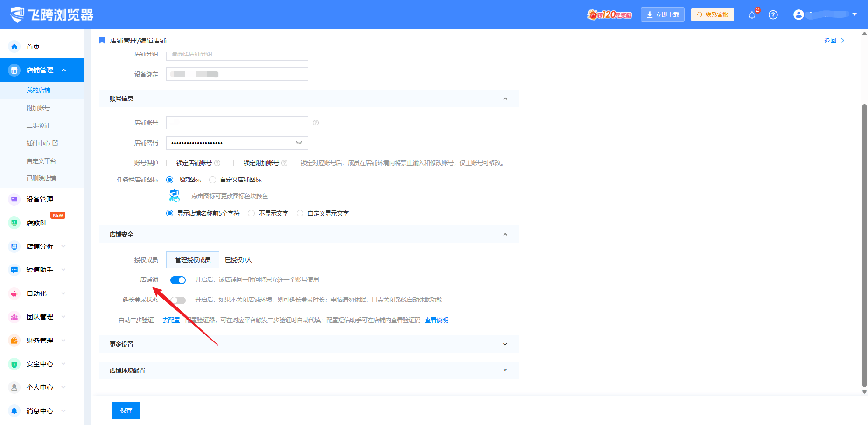Turn off the 店铺锁 toggle switch
Viewport: 868px width, 425px height.
point(178,280)
